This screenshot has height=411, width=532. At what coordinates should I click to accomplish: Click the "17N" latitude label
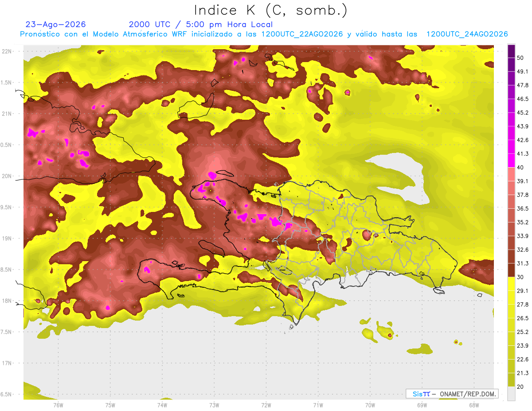8,363
